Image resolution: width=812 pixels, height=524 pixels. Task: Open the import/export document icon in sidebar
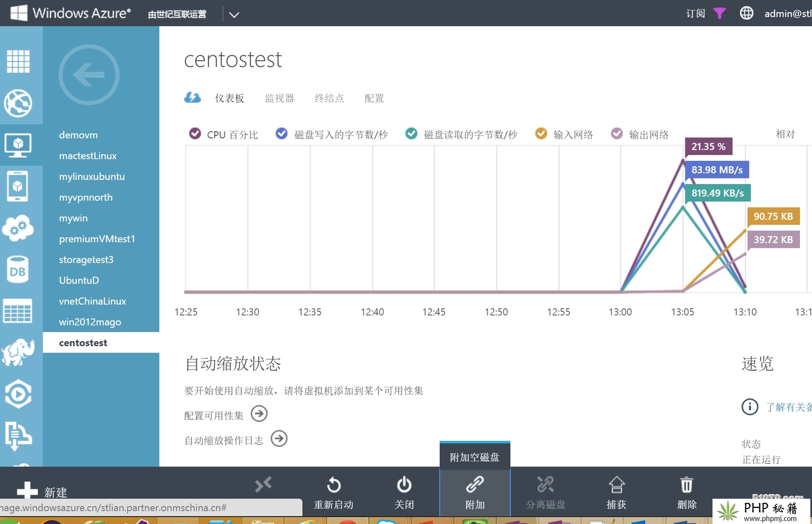point(18,437)
